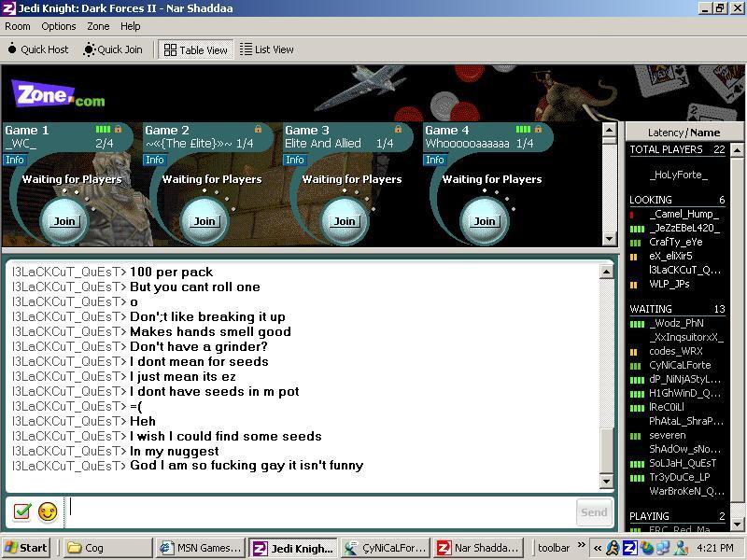
Task: Switch to MSN Games taskbar window
Action: pyautogui.click(x=201, y=548)
